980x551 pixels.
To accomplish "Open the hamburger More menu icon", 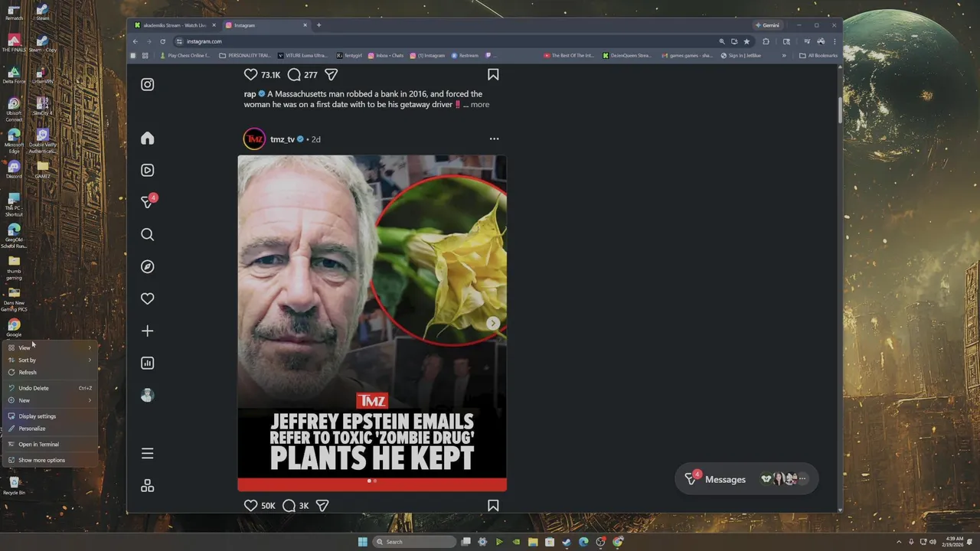I will coord(148,454).
